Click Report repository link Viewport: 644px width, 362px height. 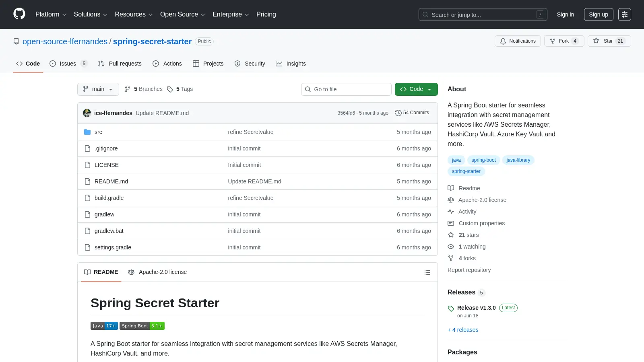pos(469,270)
